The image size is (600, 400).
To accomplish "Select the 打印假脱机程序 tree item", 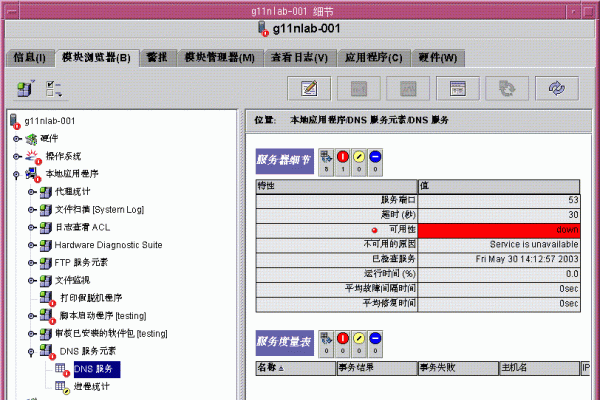I will tap(91, 298).
